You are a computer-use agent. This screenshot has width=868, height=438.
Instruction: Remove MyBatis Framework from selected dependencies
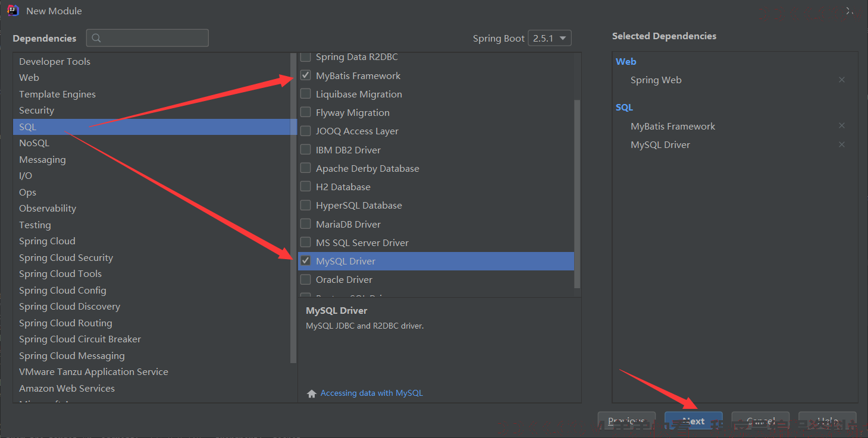click(842, 125)
